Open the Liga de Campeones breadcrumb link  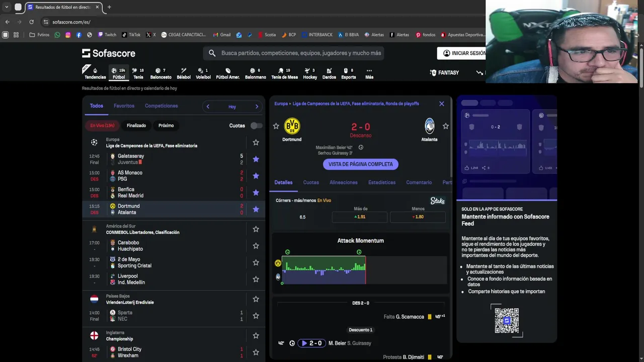[x=356, y=104]
